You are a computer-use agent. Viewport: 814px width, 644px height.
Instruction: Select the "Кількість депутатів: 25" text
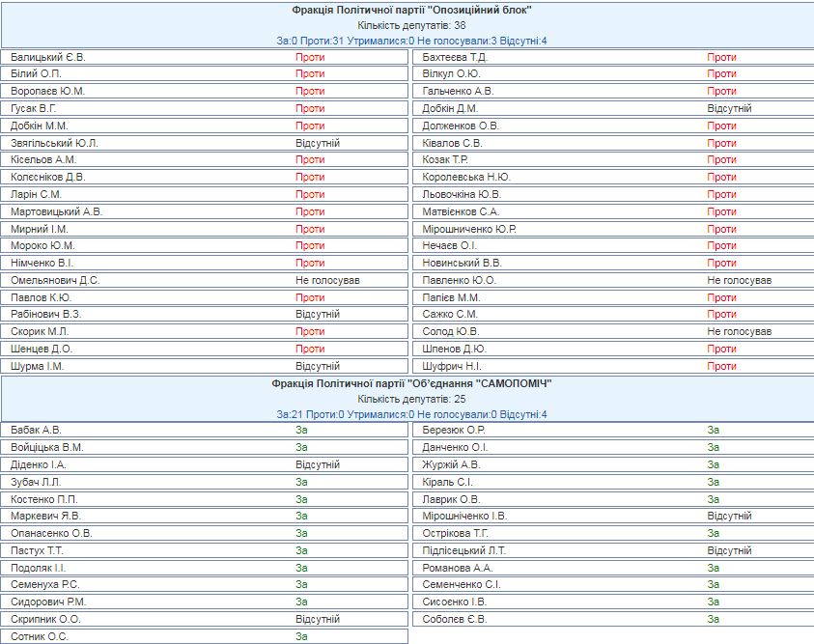pos(412,399)
